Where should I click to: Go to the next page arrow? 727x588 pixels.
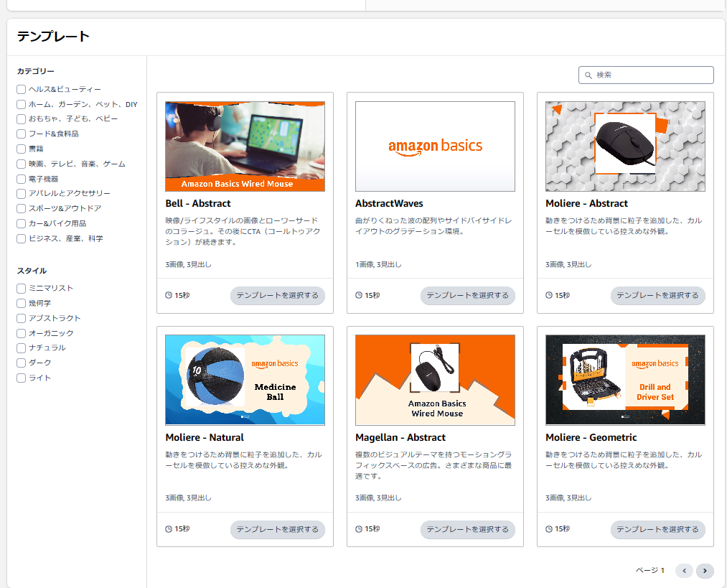coord(705,571)
